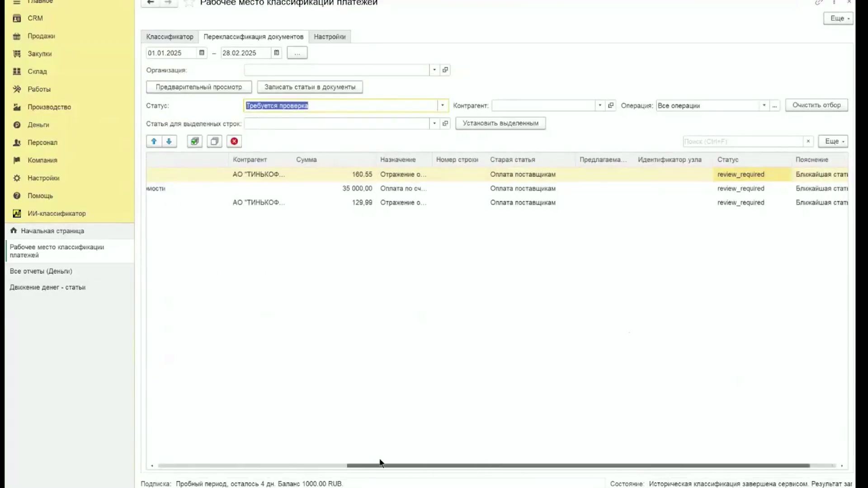This screenshot has height=488, width=868.
Task: Expand the Организация dropdown
Action: [434, 70]
